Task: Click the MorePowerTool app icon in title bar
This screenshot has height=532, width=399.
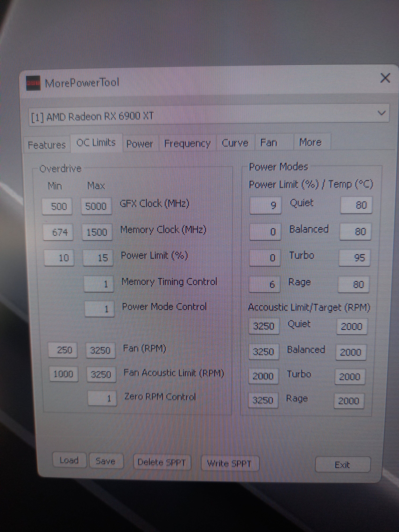Action: 33,83
